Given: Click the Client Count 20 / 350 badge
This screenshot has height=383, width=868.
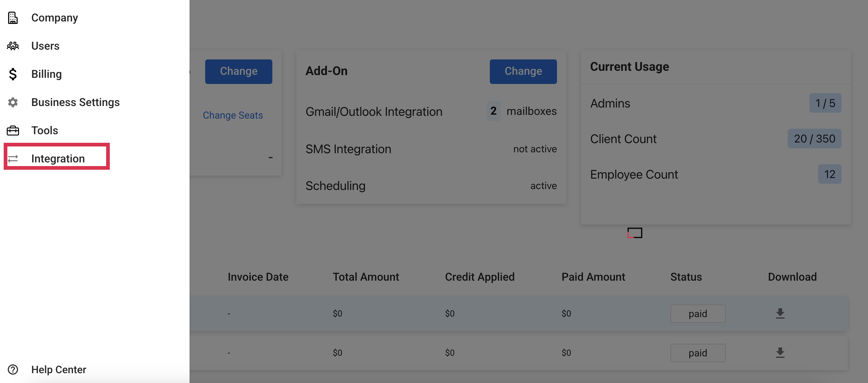Looking at the screenshot, I should click(814, 139).
